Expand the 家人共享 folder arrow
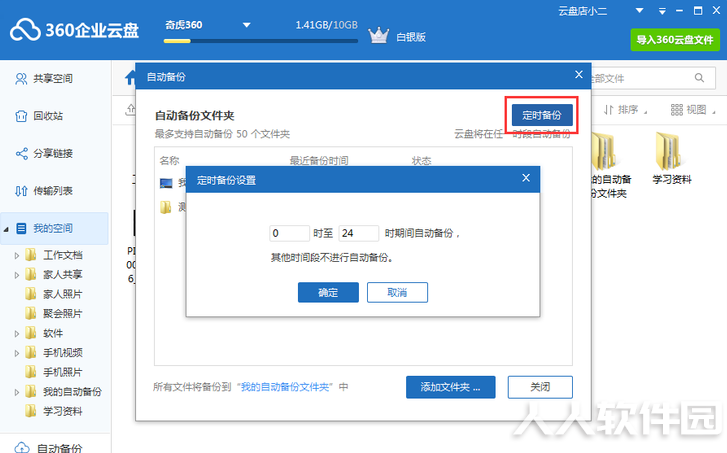Image resolution: width=727 pixels, height=453 pixels. [x=17, y=275]
